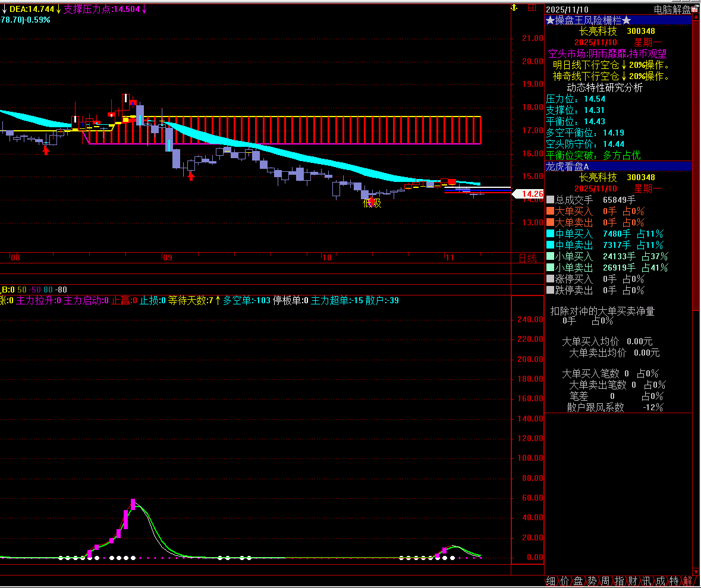Click the green 小单卖出 legend square

tap(550, 268)
